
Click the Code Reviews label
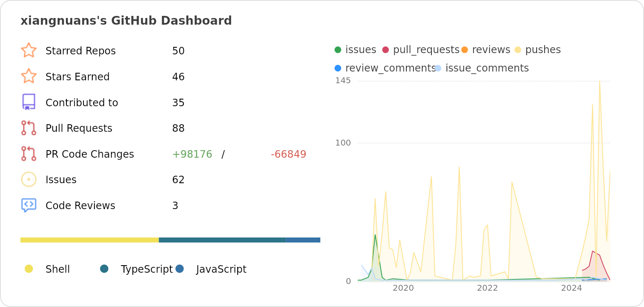pos(80,206)
